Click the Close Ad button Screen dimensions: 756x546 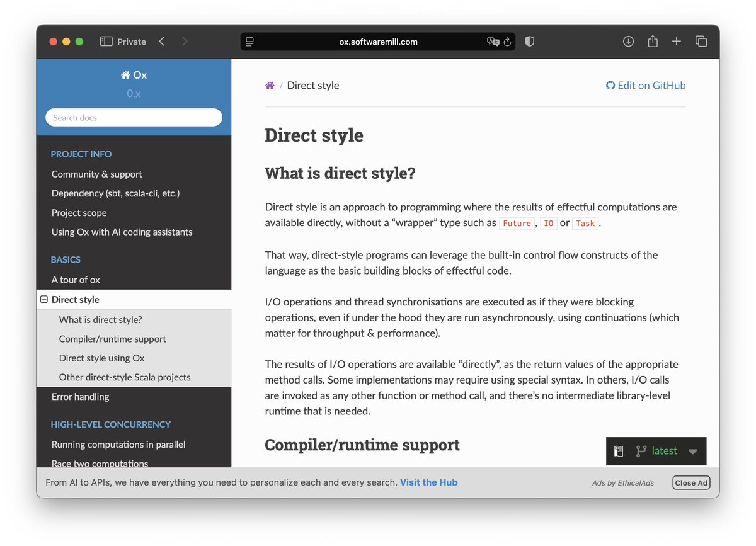click(x=691, y=483)
